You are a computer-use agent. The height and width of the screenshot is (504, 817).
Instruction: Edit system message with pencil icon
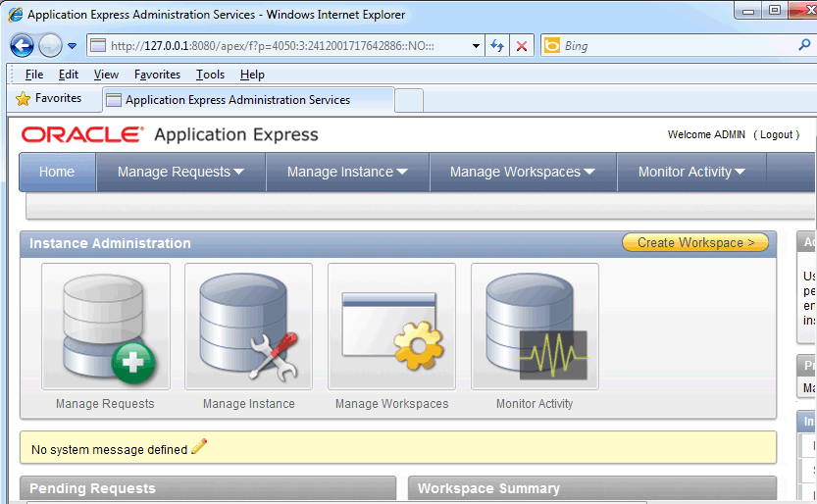click(x=199, y=447)
